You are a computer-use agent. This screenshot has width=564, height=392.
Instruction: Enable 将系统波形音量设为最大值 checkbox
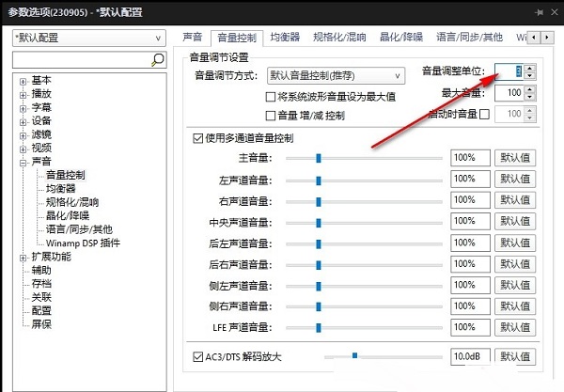270,97
